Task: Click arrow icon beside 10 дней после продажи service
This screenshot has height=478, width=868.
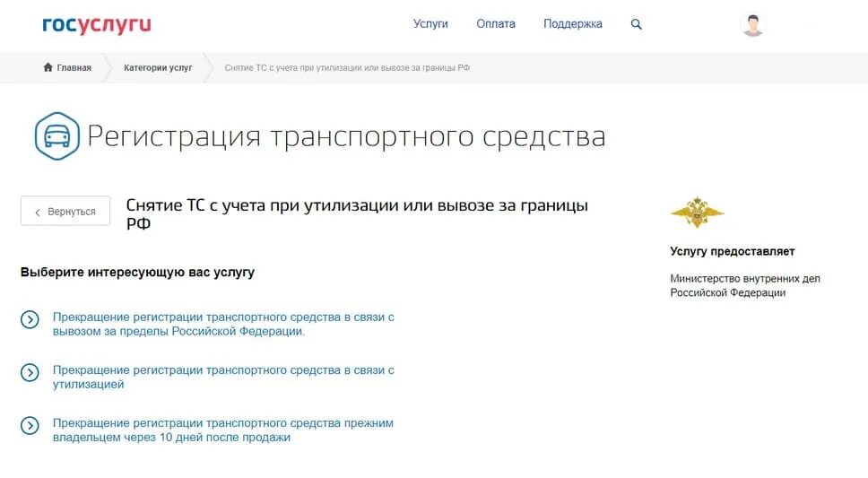Action: [x=30, y=425]
